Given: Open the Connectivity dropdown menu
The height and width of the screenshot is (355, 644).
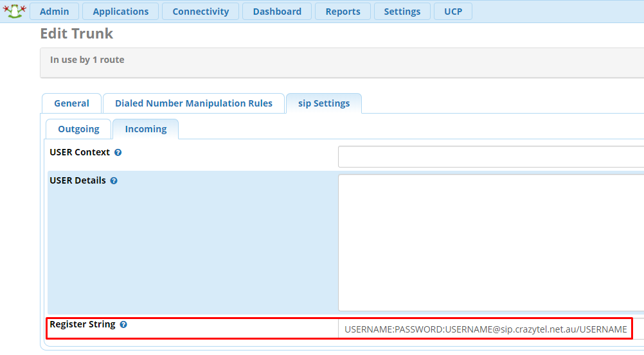Looking at the screenshot, I should coord(201,12).
